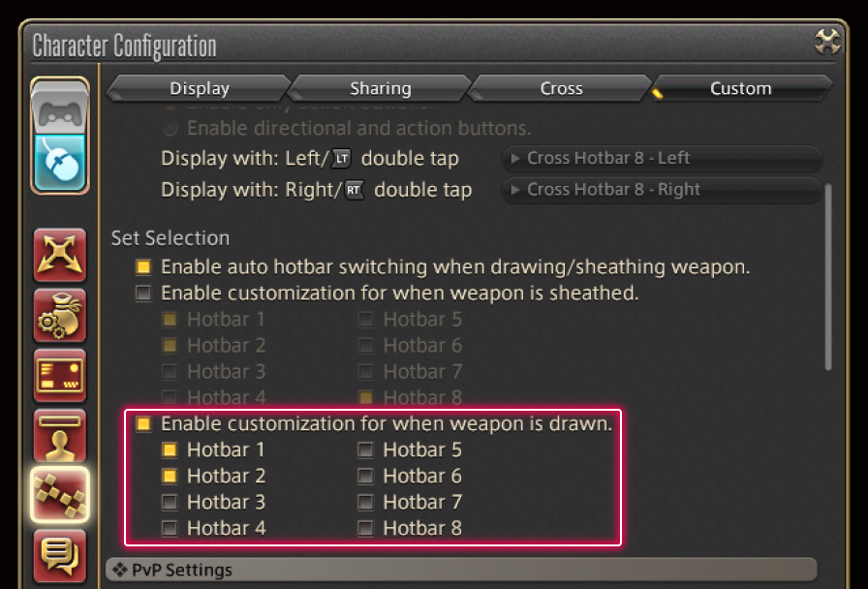Image resolution: width=868 pixels, height=589 pixels.
Task: Open Cross Hotbar 8 - Left dropdown
Action: pyautogui.click(x=662, y=158)
